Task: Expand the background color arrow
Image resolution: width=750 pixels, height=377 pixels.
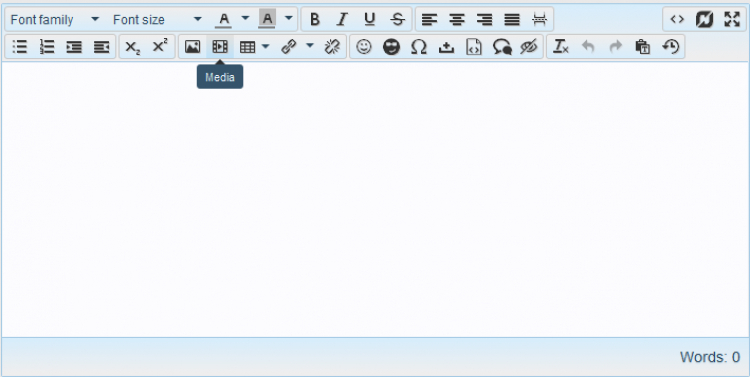Action: (288, 19)
